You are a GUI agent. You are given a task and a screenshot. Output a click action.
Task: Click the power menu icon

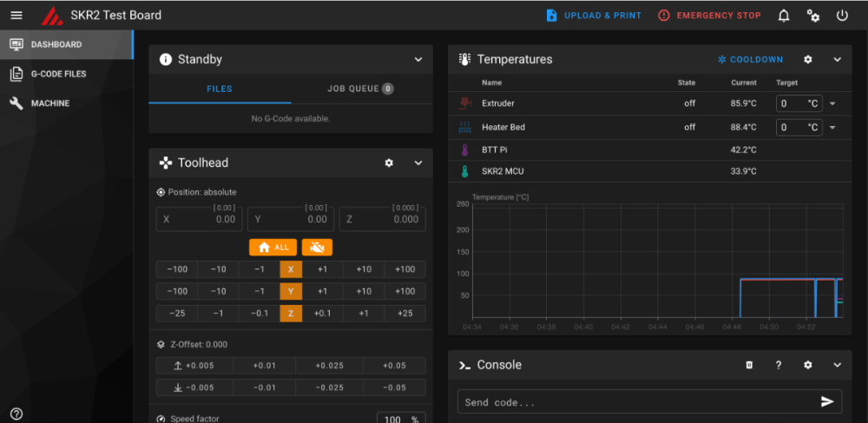[x=842, y=16]
